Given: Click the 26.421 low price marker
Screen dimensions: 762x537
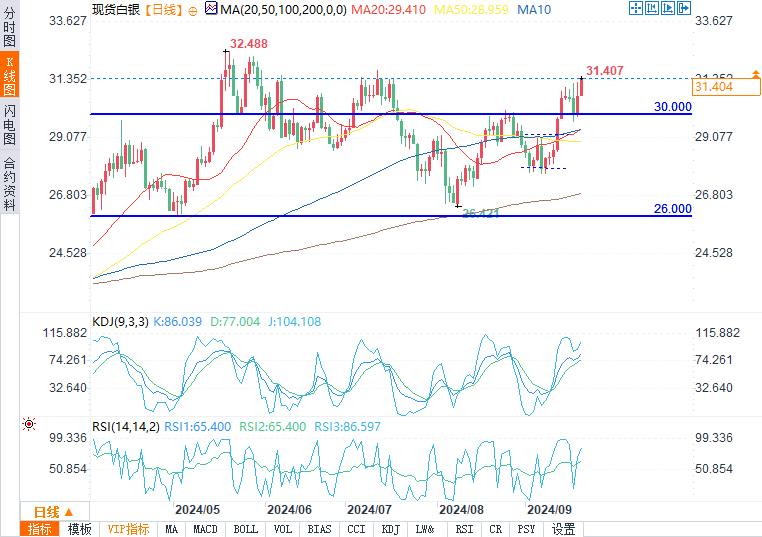Looking at the screenshot, I should [x=481, y=213].
